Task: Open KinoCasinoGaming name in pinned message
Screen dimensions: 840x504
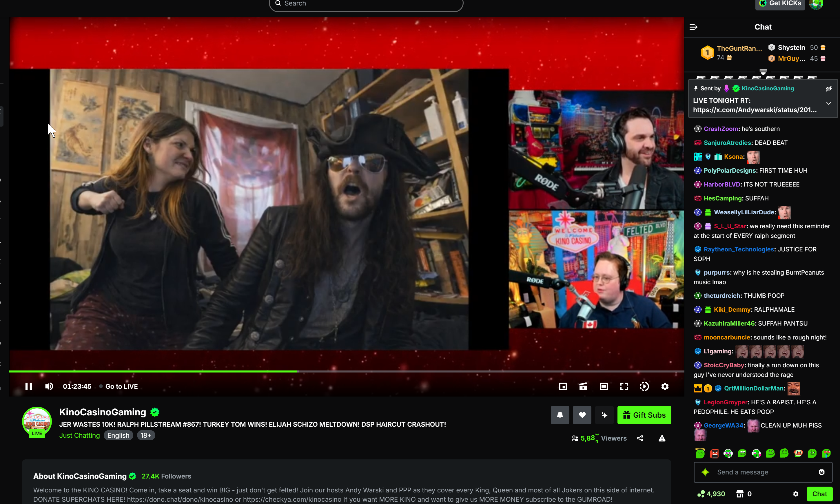Action: [768, 89]
